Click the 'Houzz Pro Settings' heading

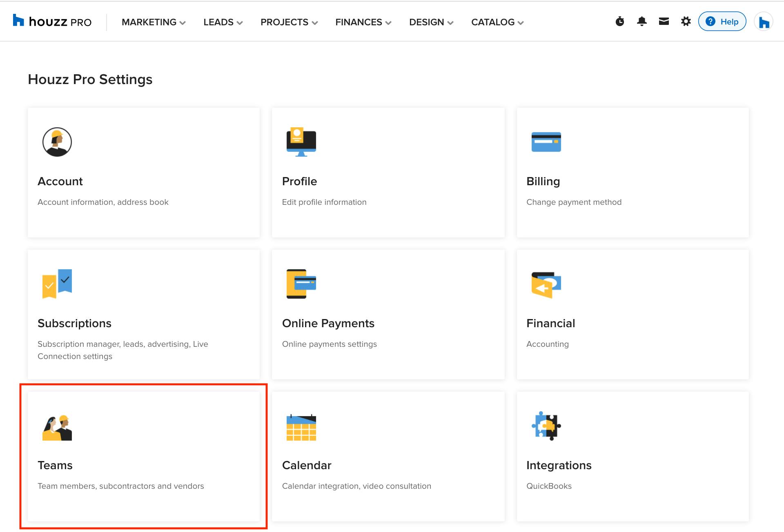[90, 79]
